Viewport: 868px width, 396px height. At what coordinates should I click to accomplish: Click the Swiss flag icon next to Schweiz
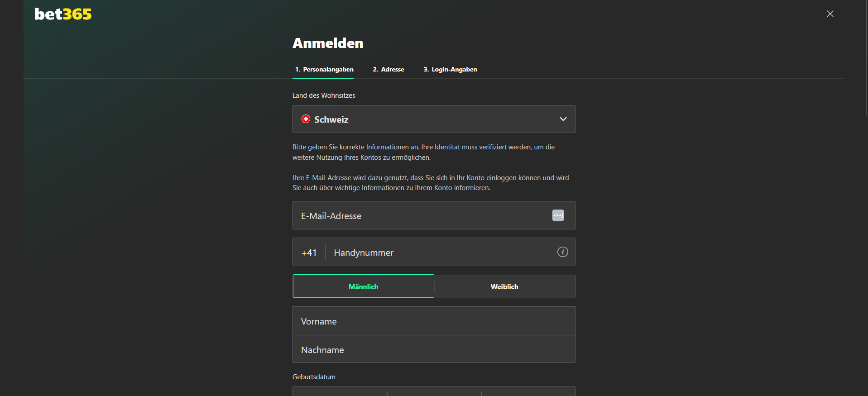click(x=306, y=119)
